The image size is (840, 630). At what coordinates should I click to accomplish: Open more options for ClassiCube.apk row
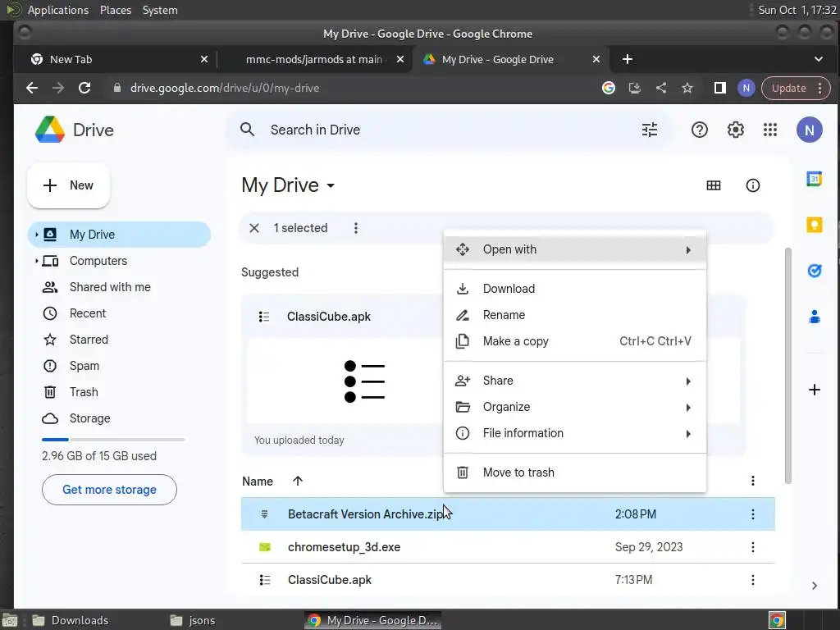[x=752, y=580]
